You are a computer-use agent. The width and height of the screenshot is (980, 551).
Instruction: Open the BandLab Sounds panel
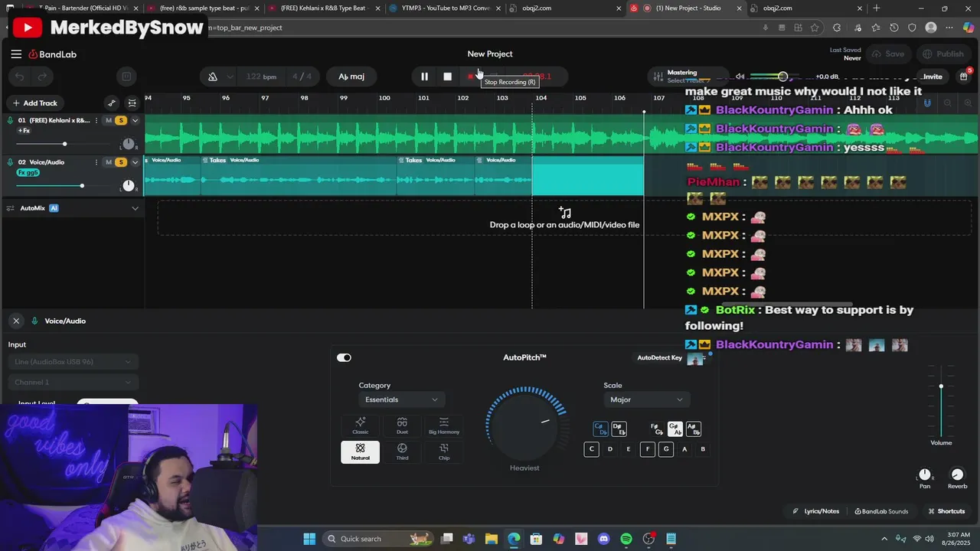[881, 511]
